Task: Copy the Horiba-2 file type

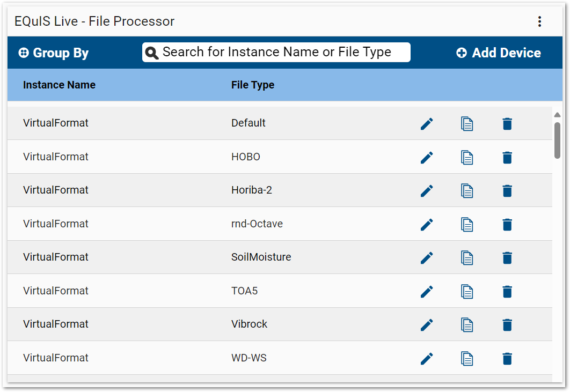Action: click(x=467, y=190)
